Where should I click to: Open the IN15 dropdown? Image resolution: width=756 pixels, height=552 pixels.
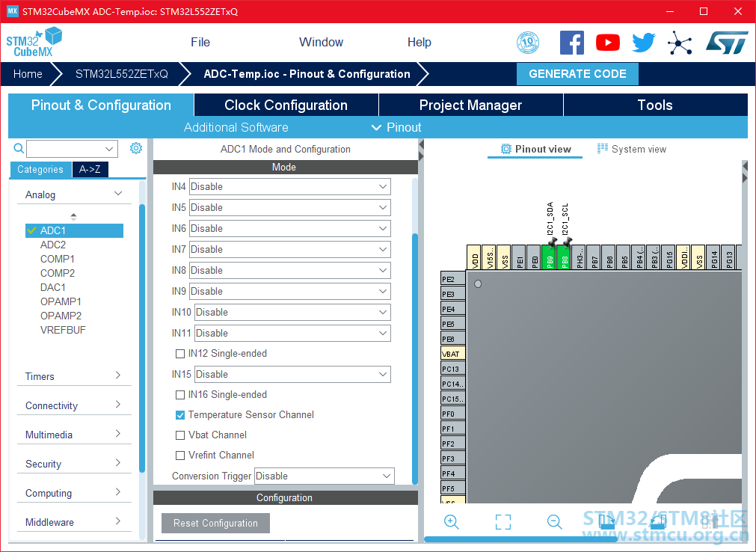point(292,374)
